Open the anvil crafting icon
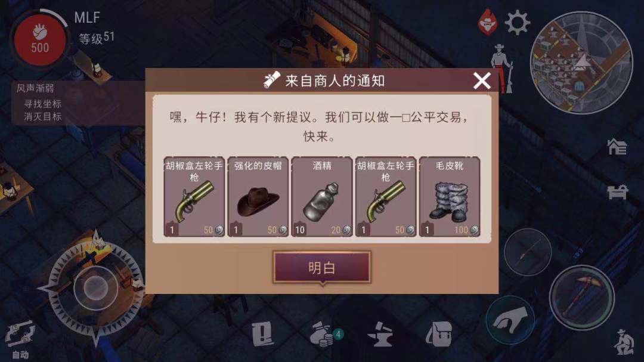This screenshot has height=362, width=644. [380, 334]
